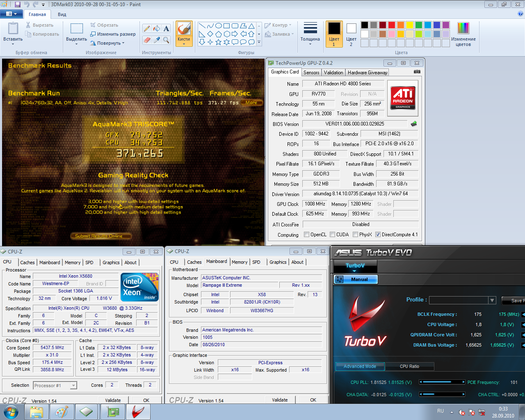
Task: Choose the cloud callout shape
Action: (251, 42)
